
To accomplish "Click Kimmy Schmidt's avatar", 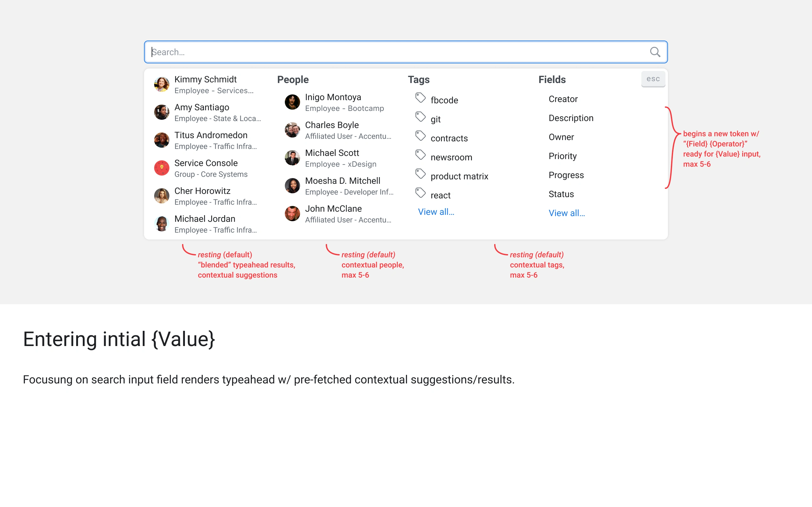I will click(161, 84).
